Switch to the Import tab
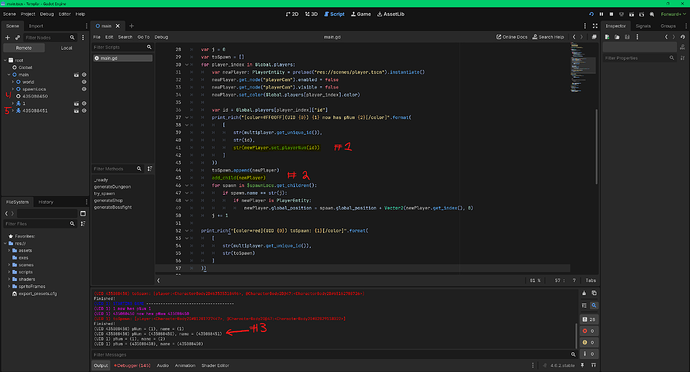 click(36, 26)
